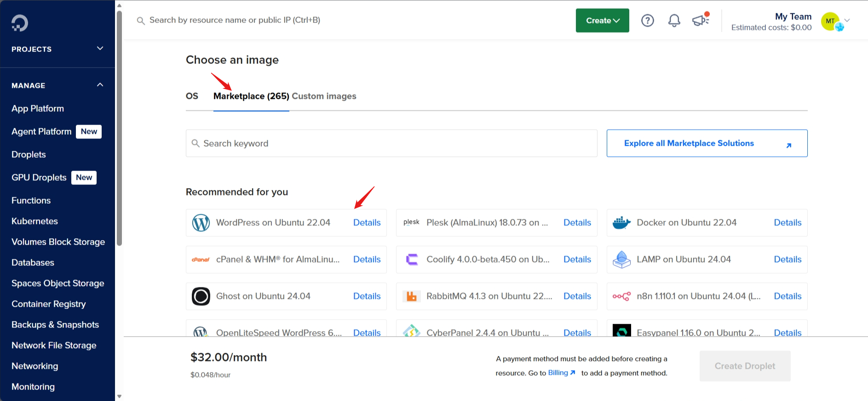868x401 pixels.
Task: View Details for n8n 1.110.1
Action: coord(788,296)
